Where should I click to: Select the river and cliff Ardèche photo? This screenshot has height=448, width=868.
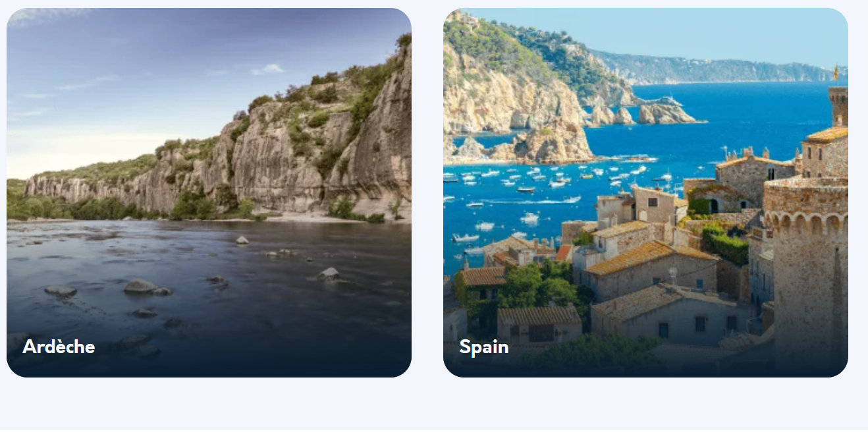[209, 192]
